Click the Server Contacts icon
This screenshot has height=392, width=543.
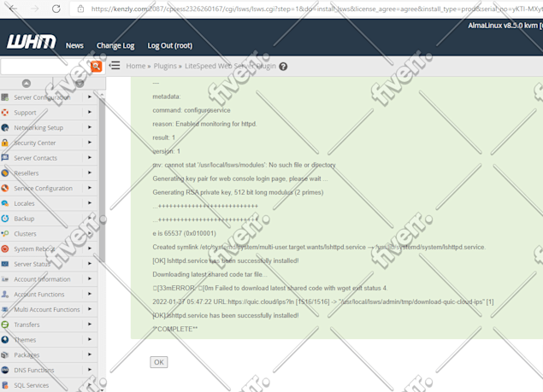[5, 158]
